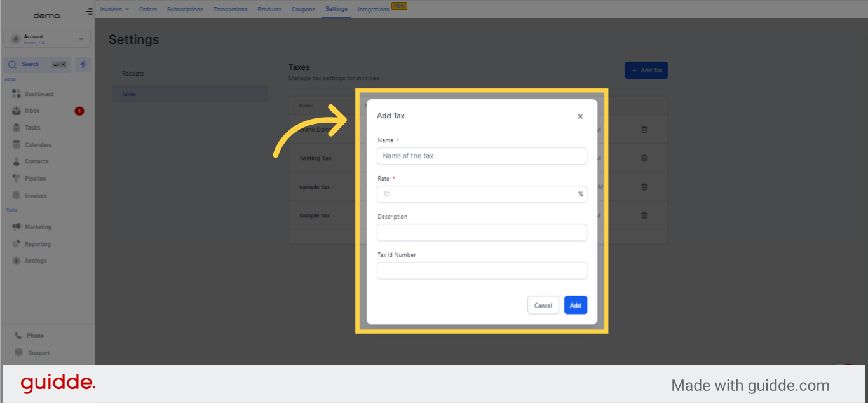This screenshot has height=403, width=868.
Task: Open the Integrations tab marked New
Action: coord(374,10)
